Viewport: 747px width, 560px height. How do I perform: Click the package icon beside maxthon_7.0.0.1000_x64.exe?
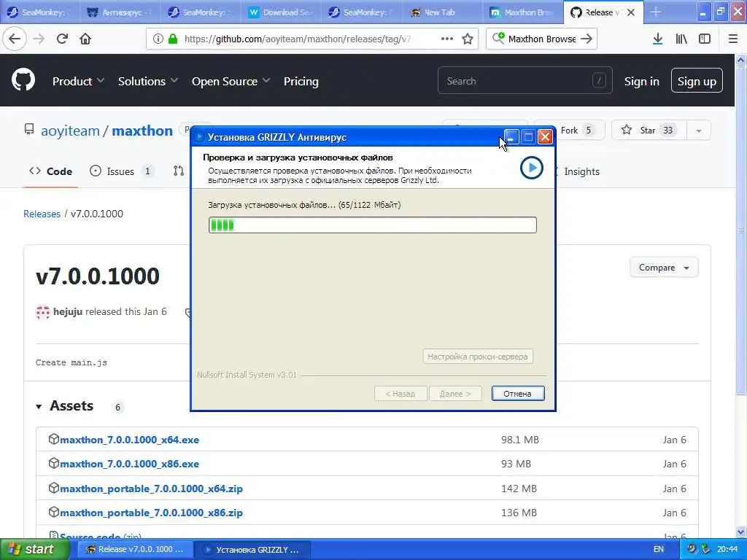pos(53,439)
